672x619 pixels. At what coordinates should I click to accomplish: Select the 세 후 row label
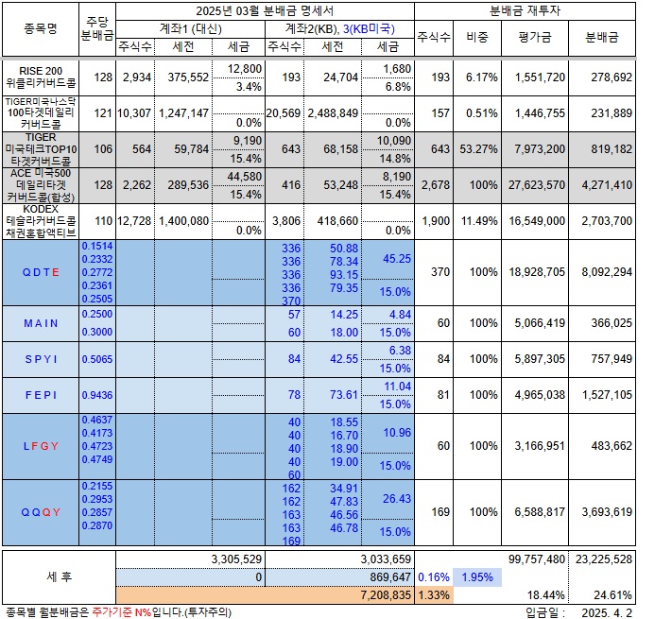coord(59,577)
